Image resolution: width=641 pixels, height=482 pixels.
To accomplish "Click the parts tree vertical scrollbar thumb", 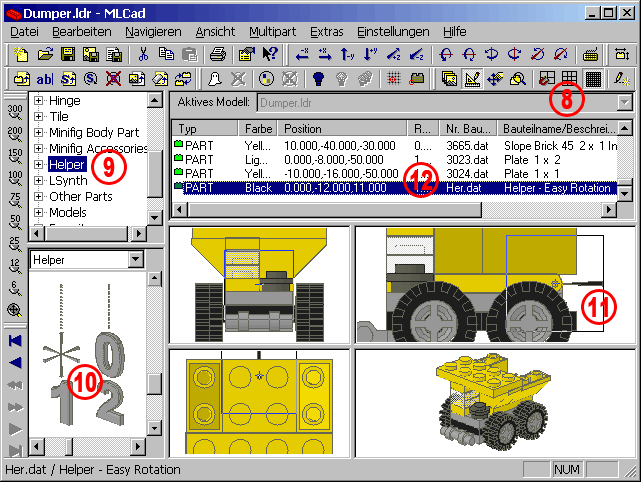I will 155,173.
